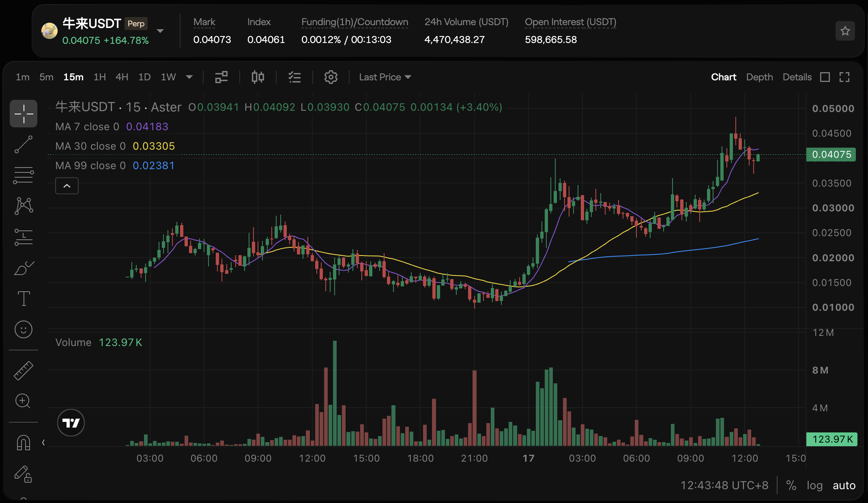Select the ruler measure tool
Viewport: 868px width, 503px height.
24,370
